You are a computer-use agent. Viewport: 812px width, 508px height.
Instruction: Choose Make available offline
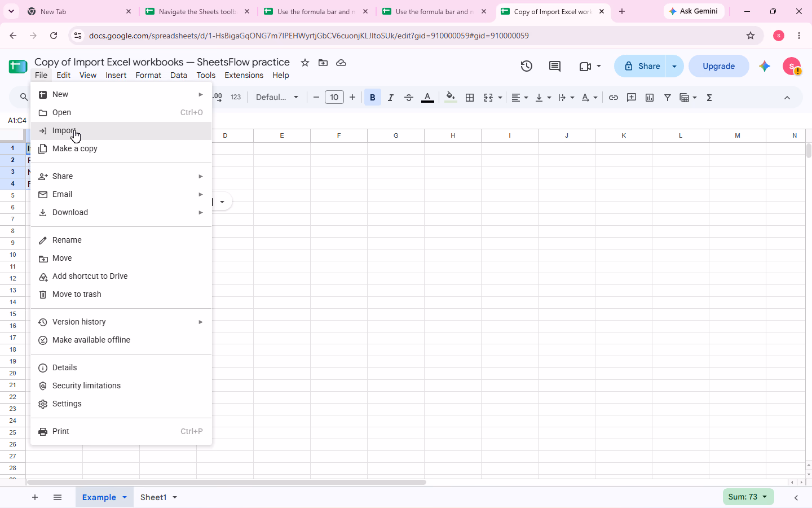click(x=121, y=340)
